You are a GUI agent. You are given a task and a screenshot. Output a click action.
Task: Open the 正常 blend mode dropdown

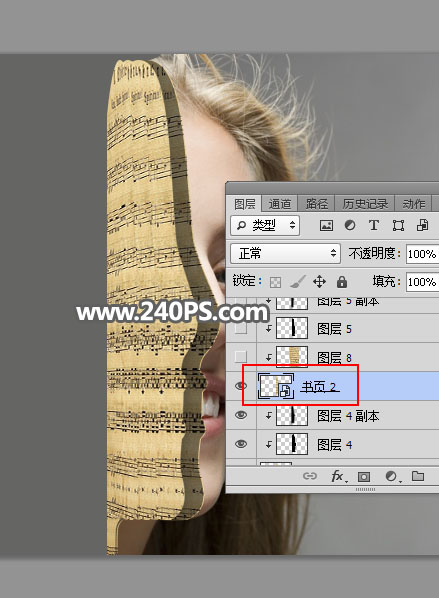285,254
